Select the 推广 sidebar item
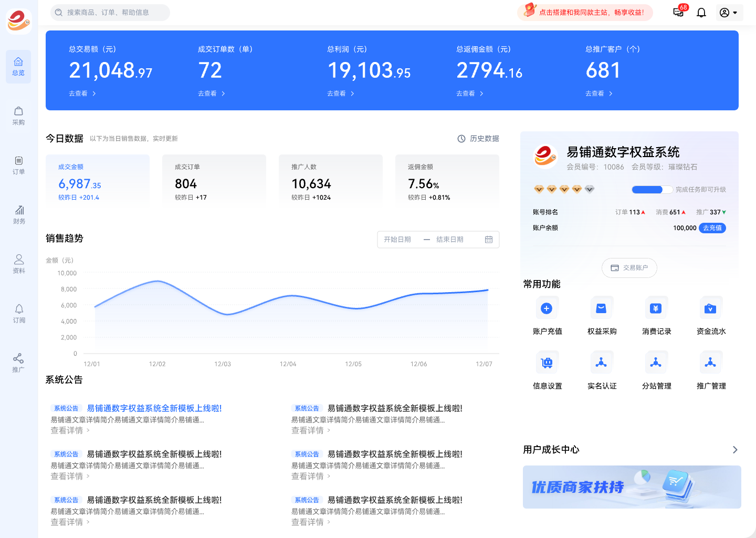Image resolution: width=756 pixels, height=538 pixels. [18, 363]
